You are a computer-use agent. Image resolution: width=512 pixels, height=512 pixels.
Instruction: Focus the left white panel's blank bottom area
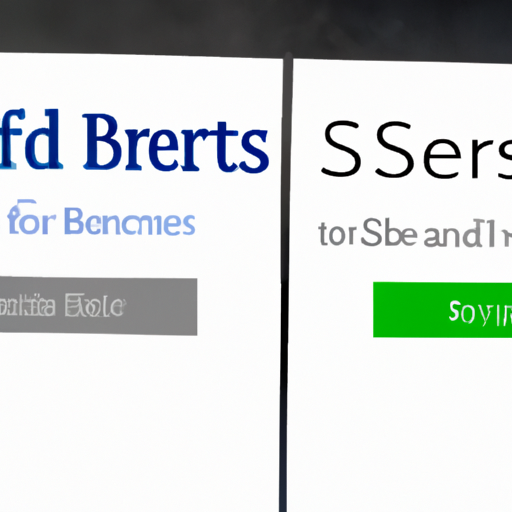pyautogui.click(x=140, y=433)
